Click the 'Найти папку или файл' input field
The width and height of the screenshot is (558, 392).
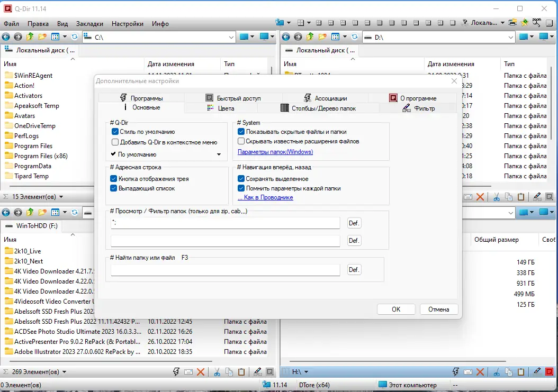[x=225, y=270]
